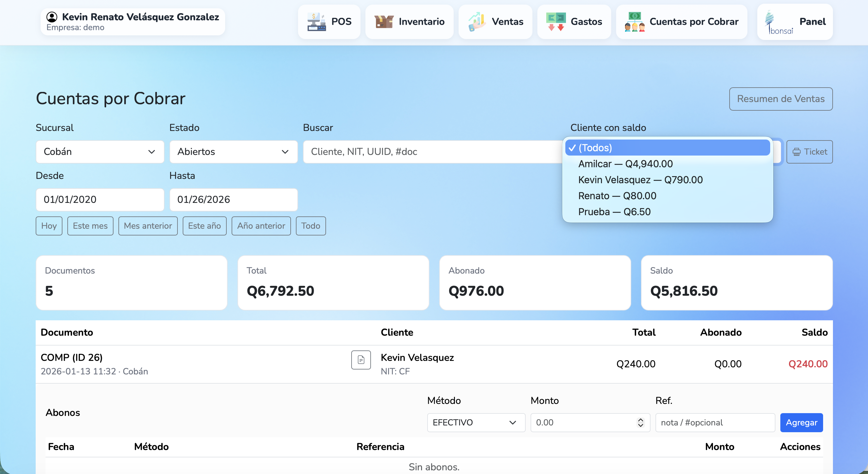Choose Kevin Velasquez — Q790.00 option

point(640,180)
